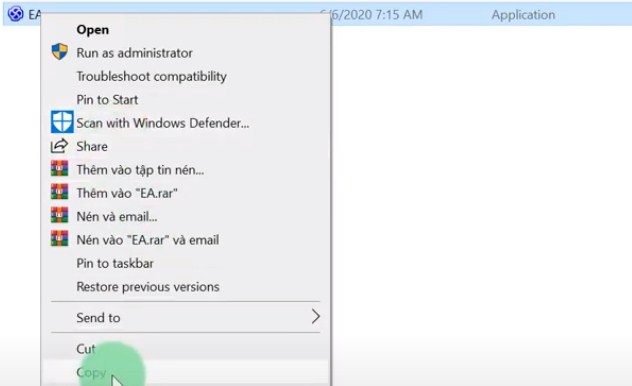Click the Share arrow icon
The image size is (632, 386).
coord(59,146)
